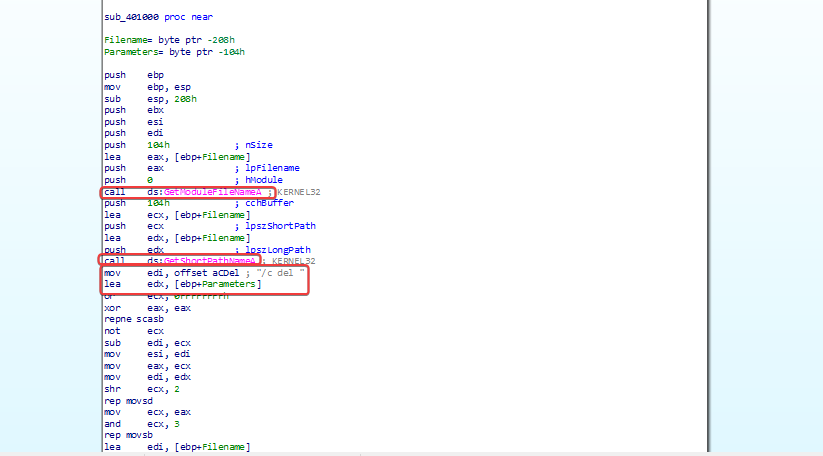Select the 'mov esi, edi' instruction

147,354
